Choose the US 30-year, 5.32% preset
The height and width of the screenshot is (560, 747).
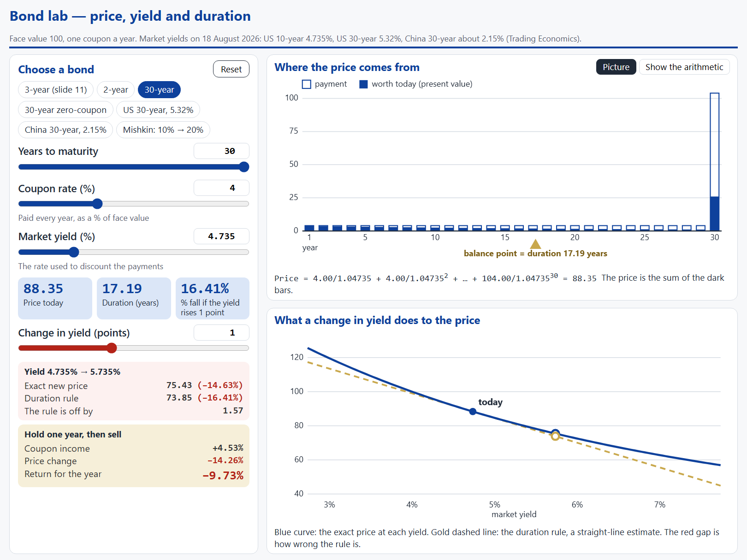pyautogui.click(x=158, y=110)
